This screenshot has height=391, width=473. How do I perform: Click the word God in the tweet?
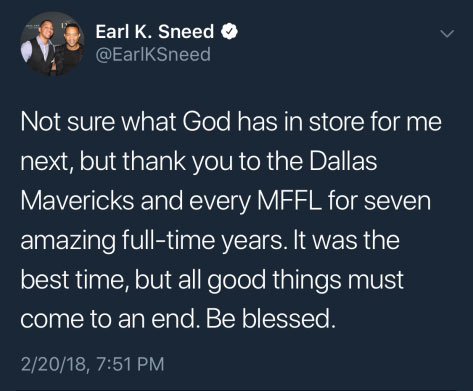[x=207, y=122]
